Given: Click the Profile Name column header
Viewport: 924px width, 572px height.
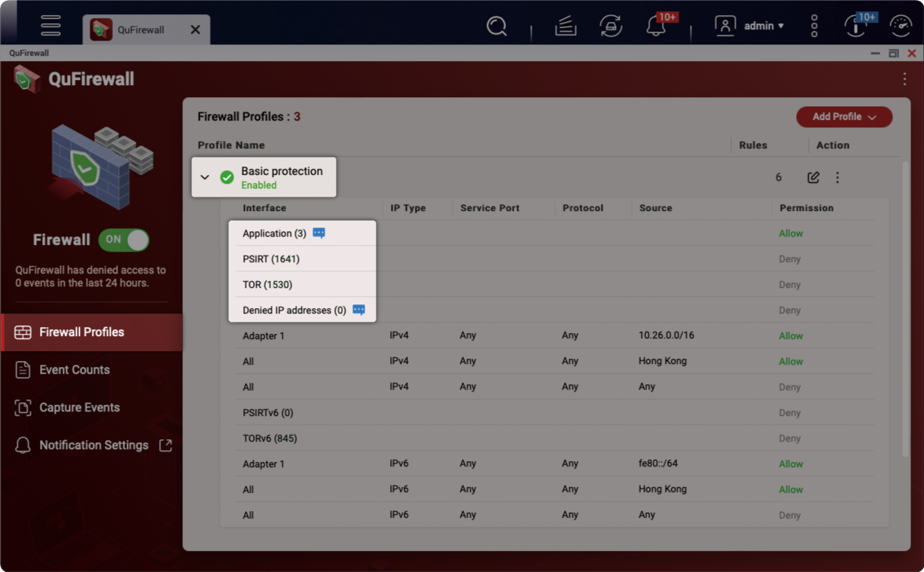Looking at the screenshot, I should click(x=231, y=145).
